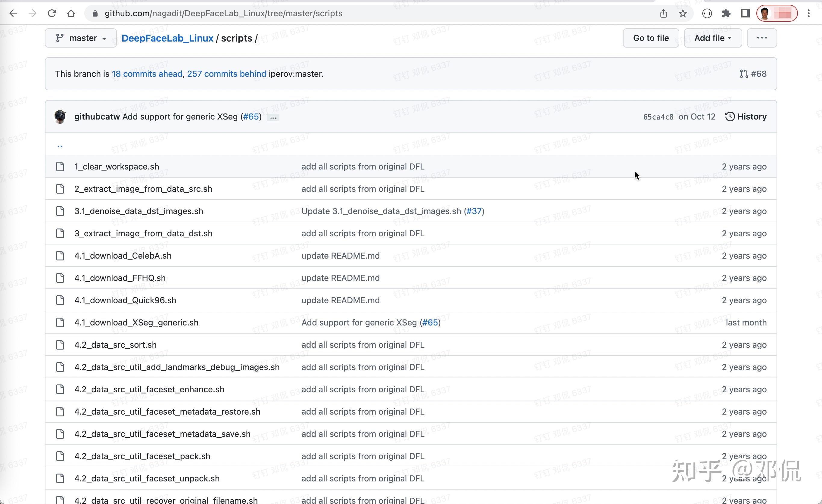822x504 pixels.
Task: Click the Go to file button
Action: pyautogui.click(x=651, y=38)
